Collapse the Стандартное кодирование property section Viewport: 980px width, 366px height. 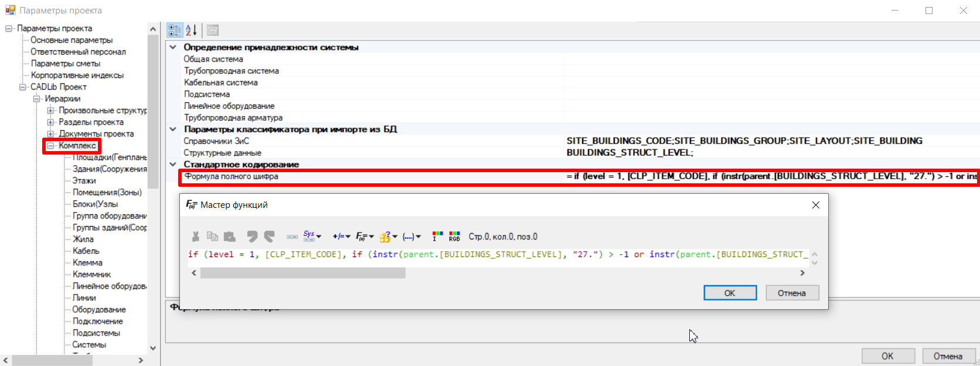173,165
